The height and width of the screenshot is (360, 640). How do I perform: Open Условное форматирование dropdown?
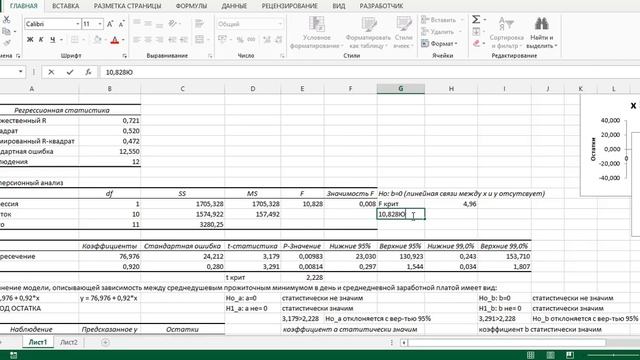click(316, 33)
